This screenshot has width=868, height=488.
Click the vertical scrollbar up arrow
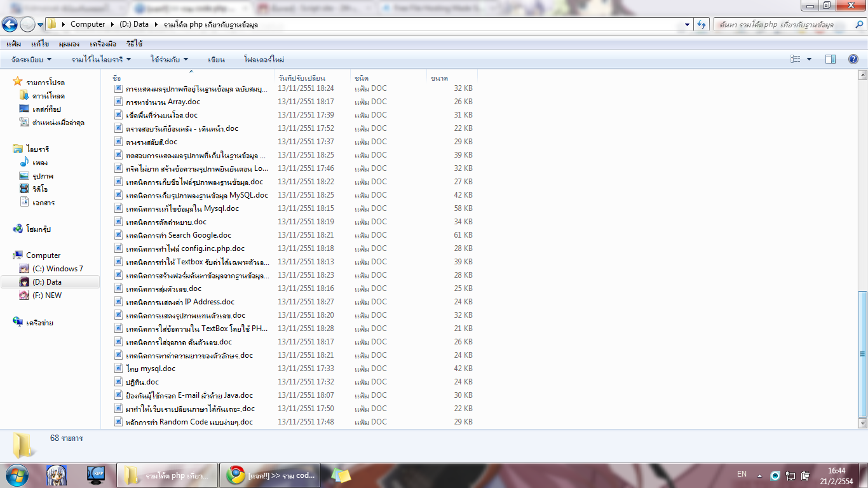click(862, 74)
